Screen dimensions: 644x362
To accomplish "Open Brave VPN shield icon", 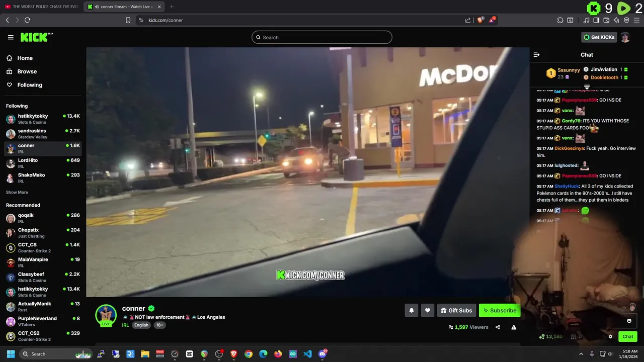I will 626,20.
